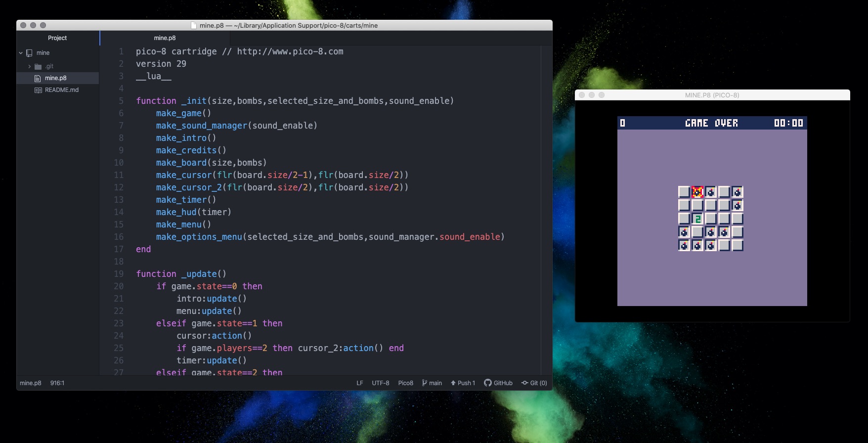Click line number 19 in the gutter
This screenshot has height=443, width=868.
[x=119, y=274]
